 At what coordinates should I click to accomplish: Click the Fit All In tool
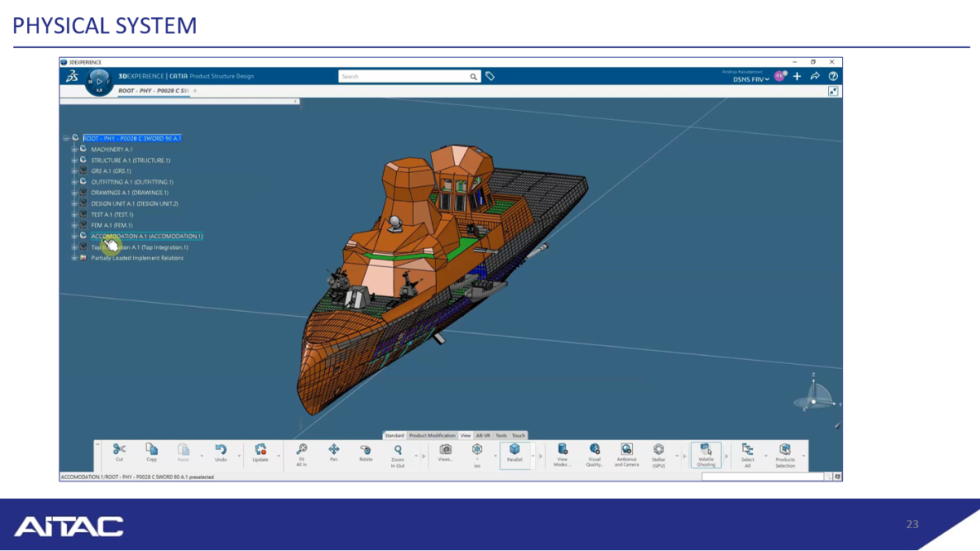click(301, 452)
